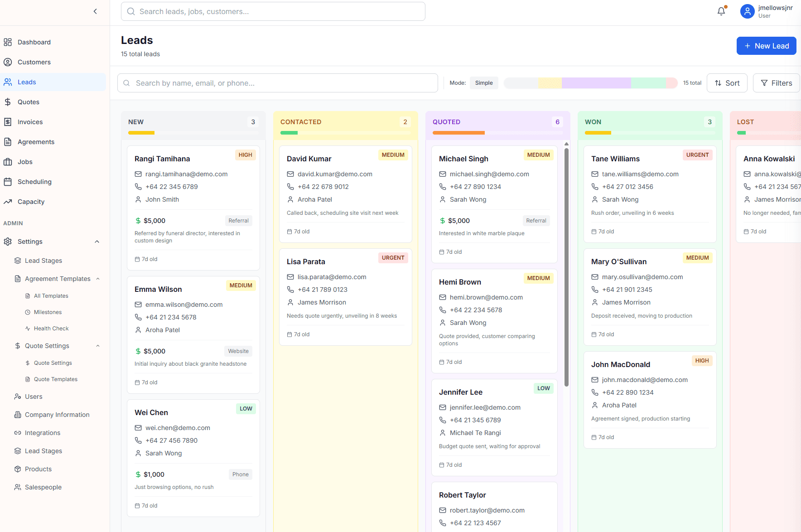
Task: Click the Jobs briefcase icon
Action: (8, 162)
